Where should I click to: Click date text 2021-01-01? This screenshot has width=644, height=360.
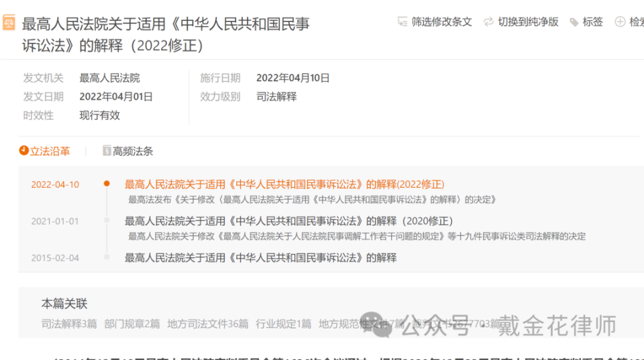pos(55,221)
